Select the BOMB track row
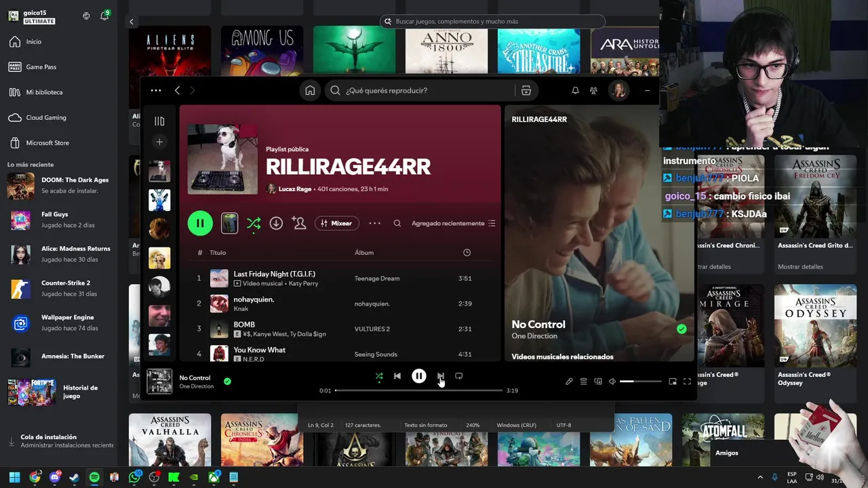 click(x=341, y=329)
